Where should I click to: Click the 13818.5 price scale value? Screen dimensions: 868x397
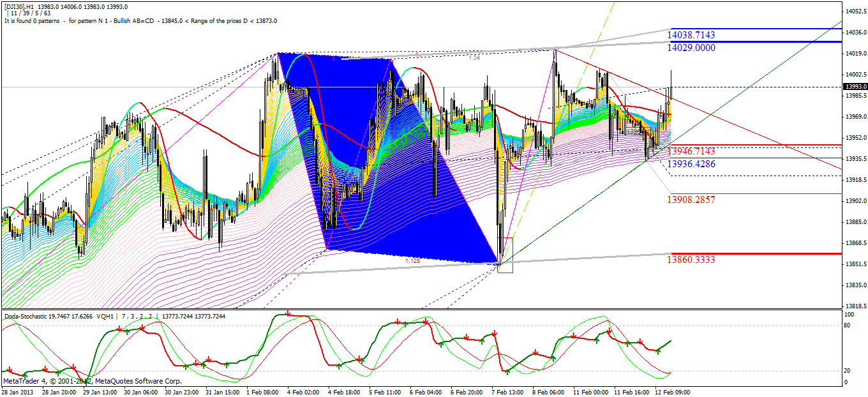coord(855,306)
